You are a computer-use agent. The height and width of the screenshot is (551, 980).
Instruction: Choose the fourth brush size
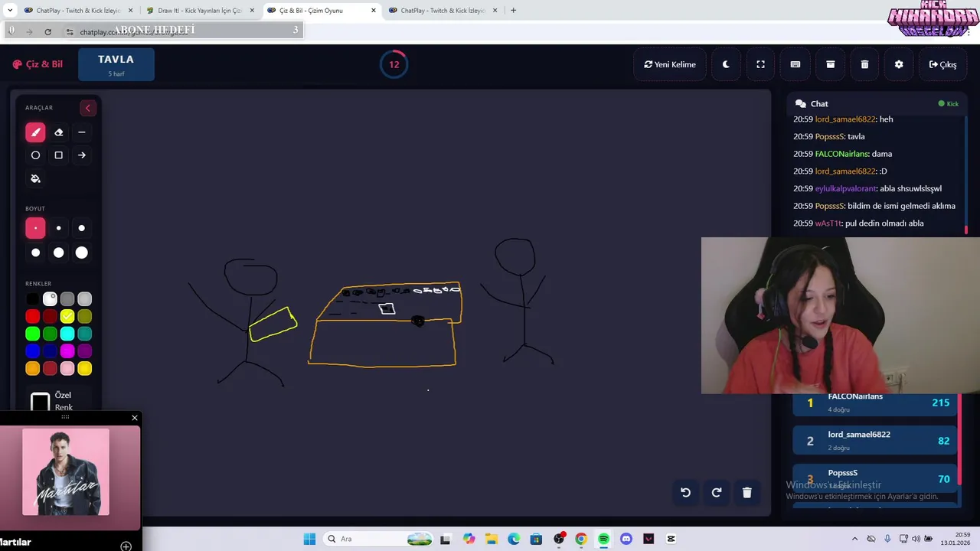click(35, 253)
